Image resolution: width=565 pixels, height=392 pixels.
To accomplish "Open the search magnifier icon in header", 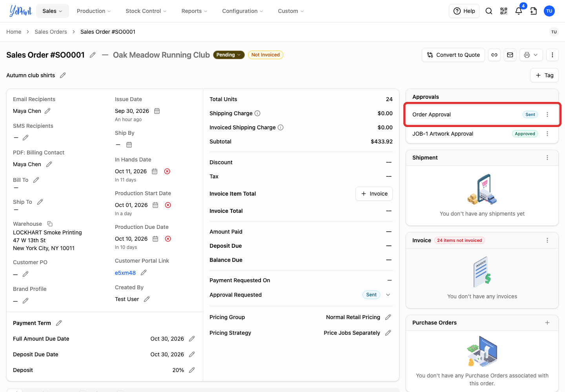I will (x=489, y=11).
